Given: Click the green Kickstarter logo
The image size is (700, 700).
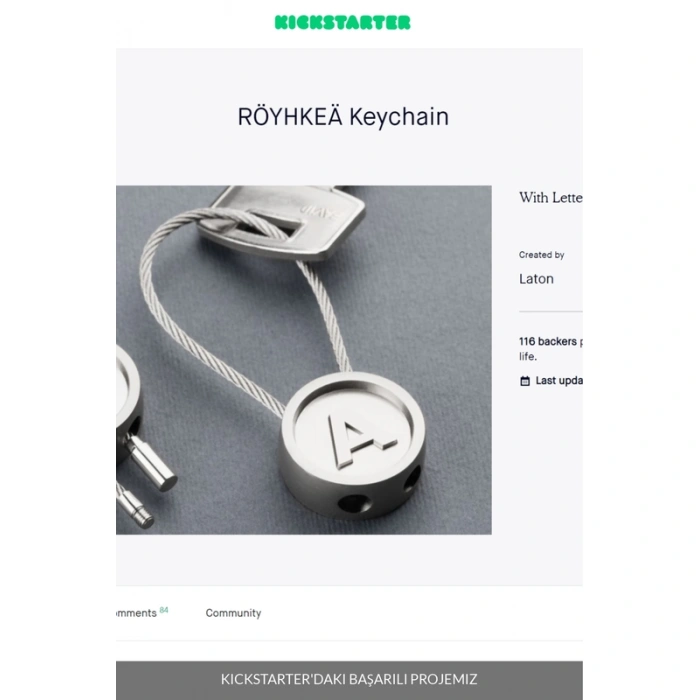Looking at the screenshot, I should (x=342, y=22).
